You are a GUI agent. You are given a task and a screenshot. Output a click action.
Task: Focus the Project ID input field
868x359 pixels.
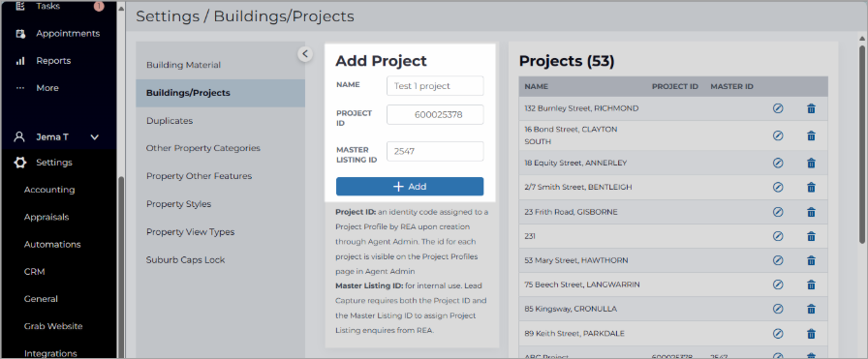[x=435, y=114]
